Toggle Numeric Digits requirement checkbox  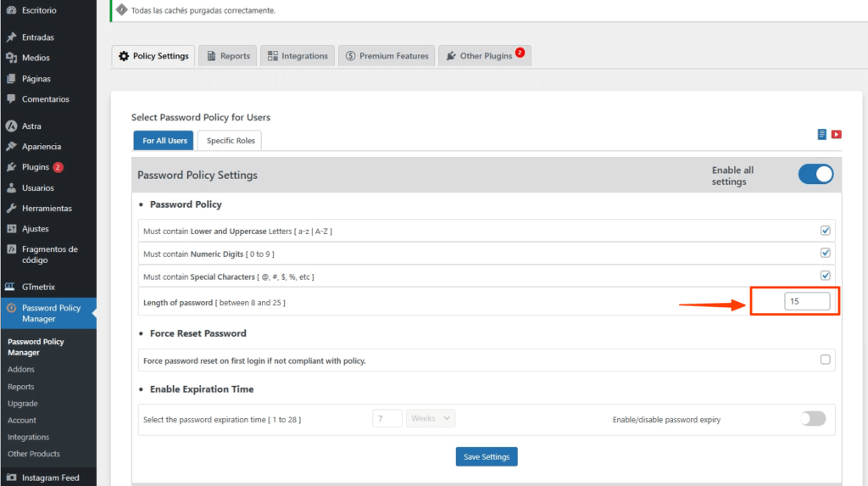click(x=825, y=253)
